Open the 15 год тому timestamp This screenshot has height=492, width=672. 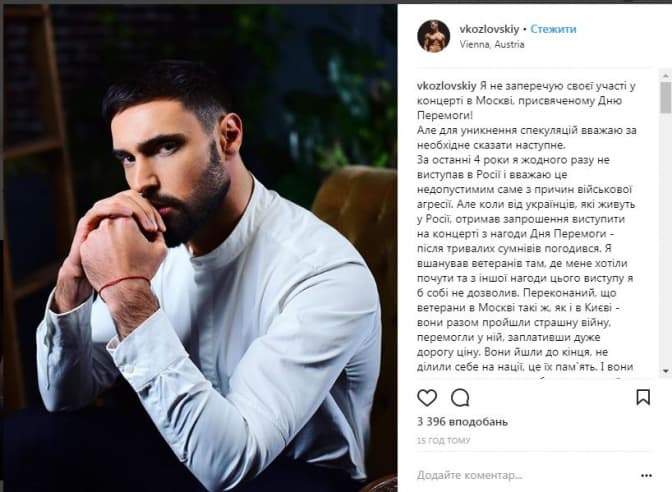pyautogui.click(x=444, y=441)
